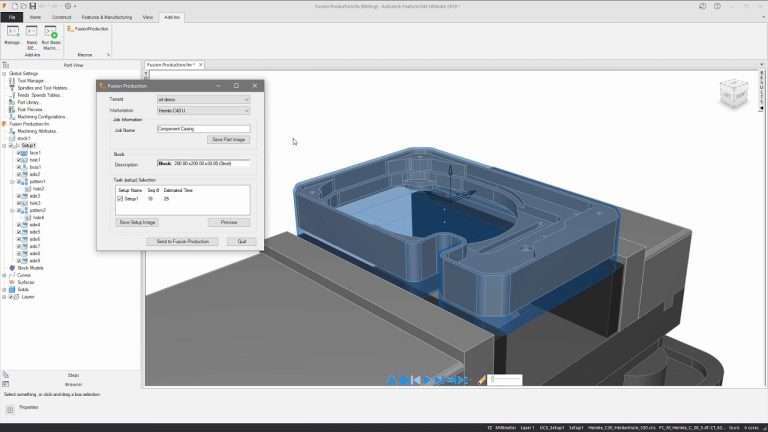Open the Browser panel at bottom left
768x432 pixels.
(73, 384)
